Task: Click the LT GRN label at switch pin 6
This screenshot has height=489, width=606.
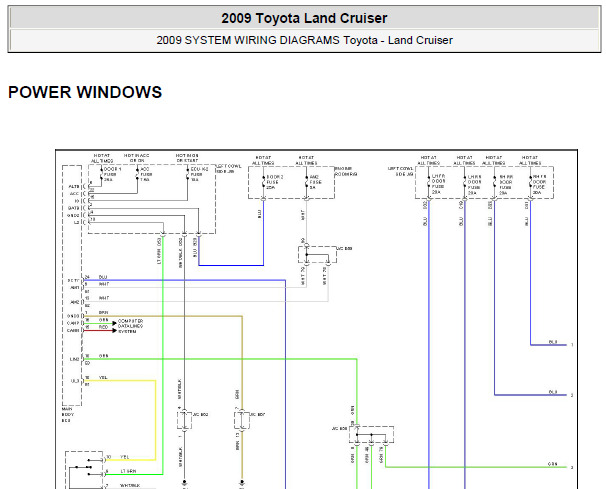Action: tap(128, 471)
